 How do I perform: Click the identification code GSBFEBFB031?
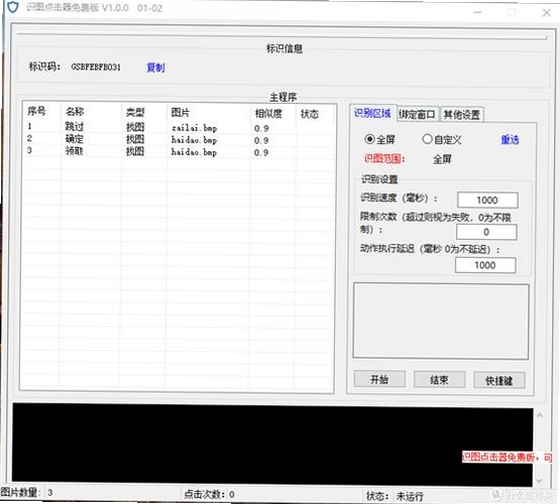click(x=96, y=67)
